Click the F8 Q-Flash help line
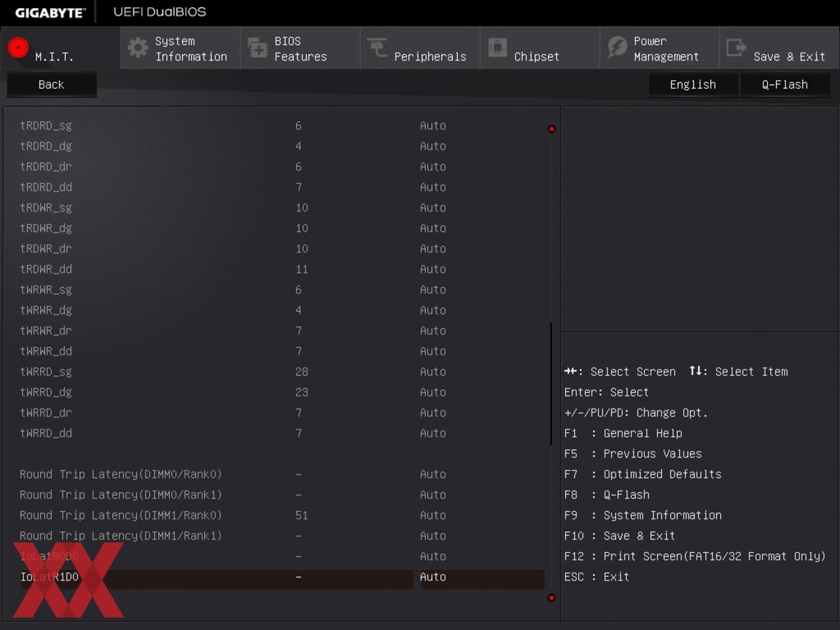 607,495
